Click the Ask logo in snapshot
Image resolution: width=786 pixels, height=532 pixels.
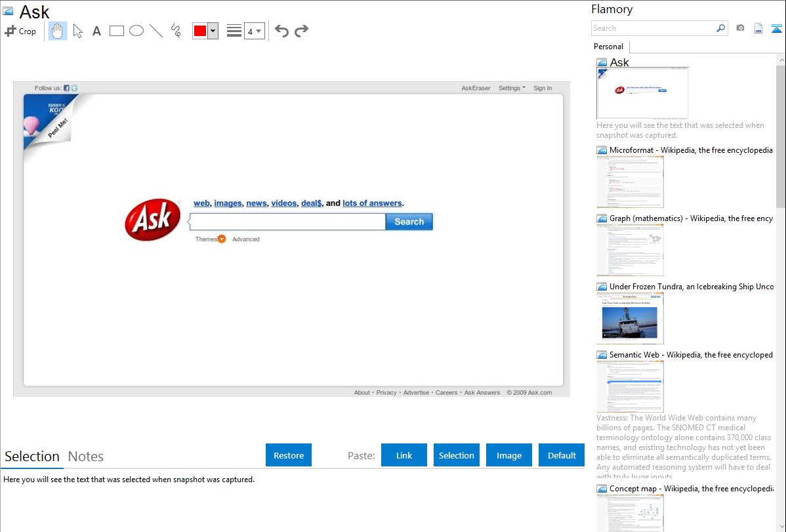152,220
